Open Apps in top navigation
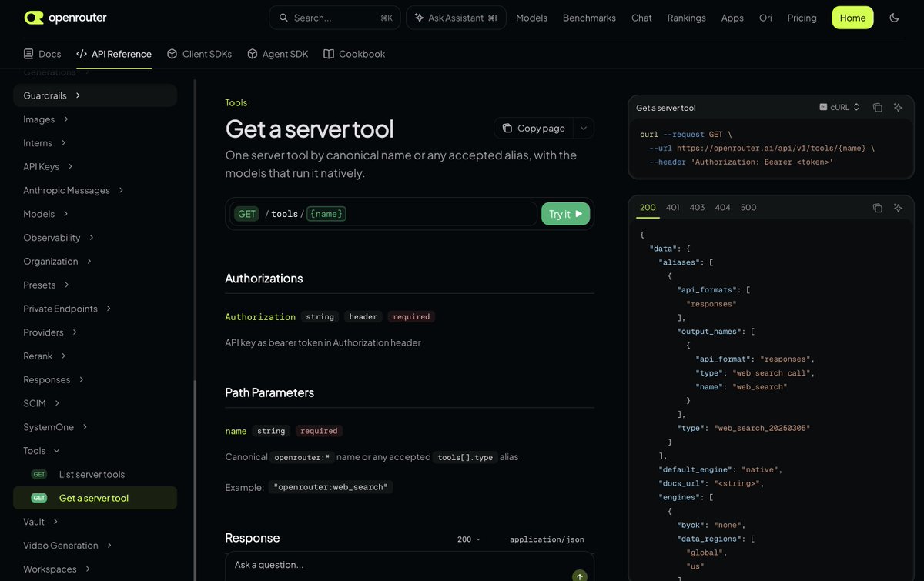 tap(732, 18)
